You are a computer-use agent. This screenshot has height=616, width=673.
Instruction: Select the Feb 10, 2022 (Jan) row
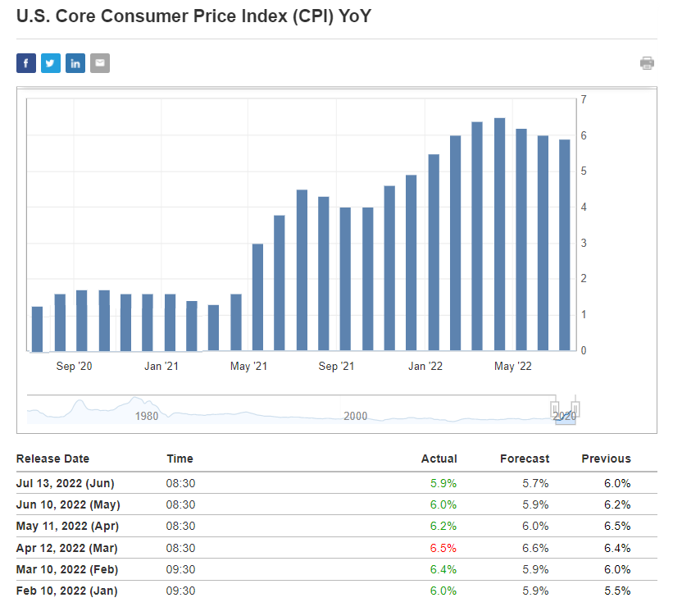[x=336, y=591]
